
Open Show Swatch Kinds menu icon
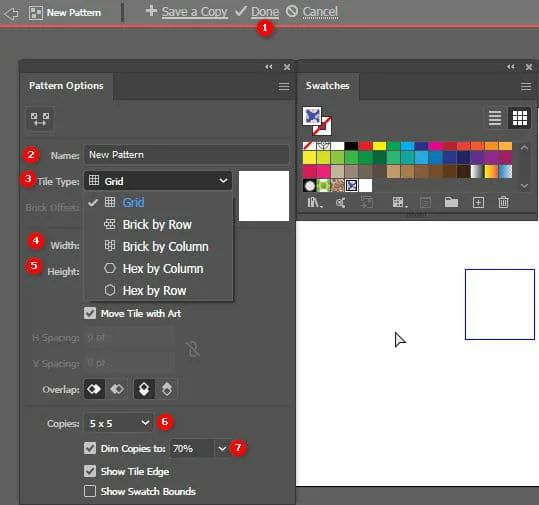click(399, 202)
